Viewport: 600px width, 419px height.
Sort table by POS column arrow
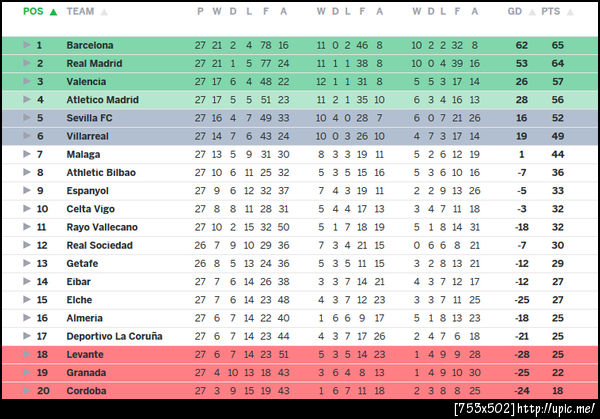click(51, 12)
